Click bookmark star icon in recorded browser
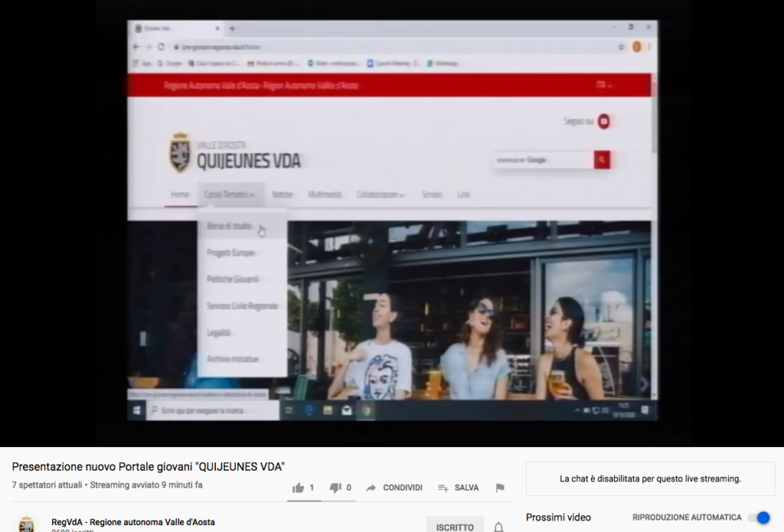This screenshot has width=784, height=532. coord(621,47)
